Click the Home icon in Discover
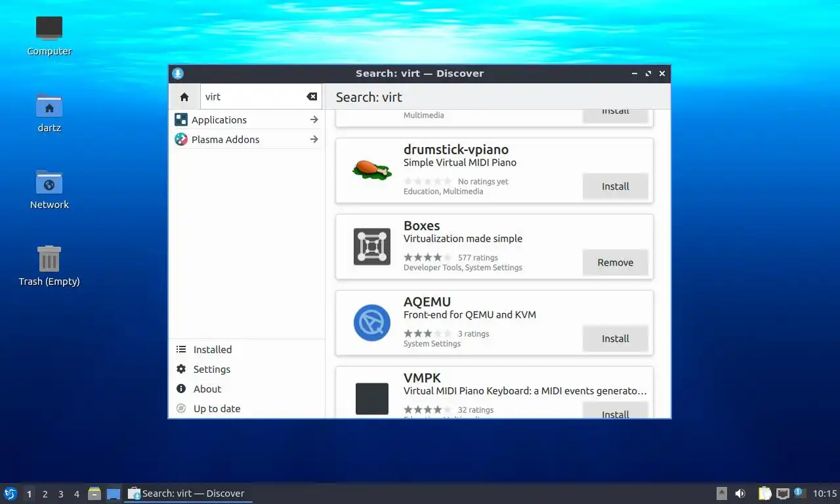 [184, 96]
